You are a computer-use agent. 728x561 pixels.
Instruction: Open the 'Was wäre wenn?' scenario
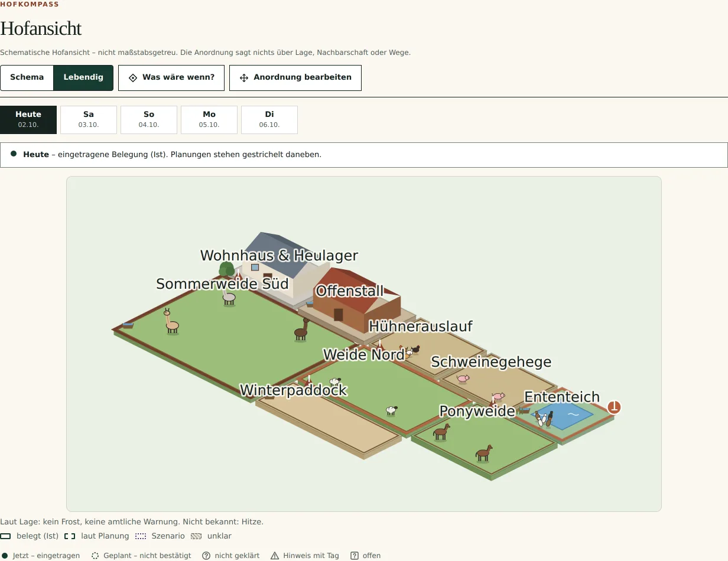point(171,78)
